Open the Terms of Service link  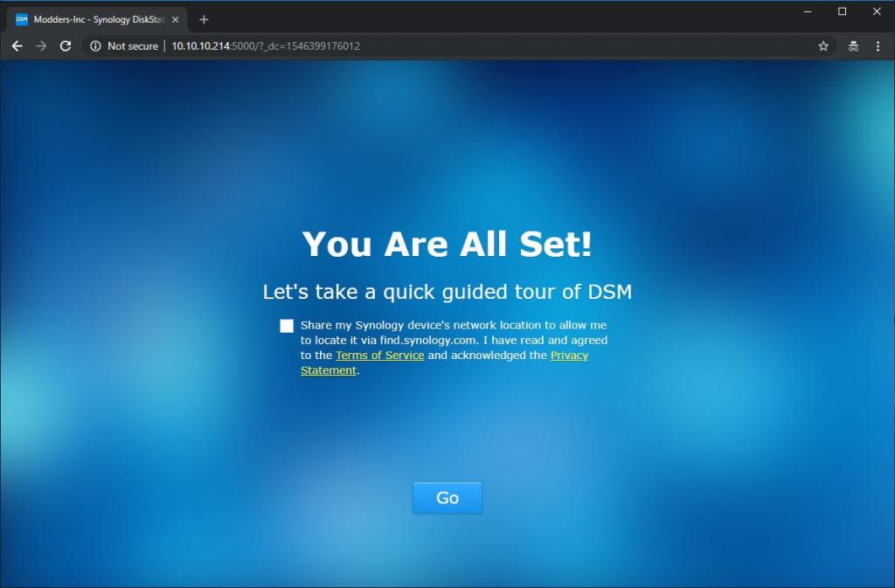(379, 356)
